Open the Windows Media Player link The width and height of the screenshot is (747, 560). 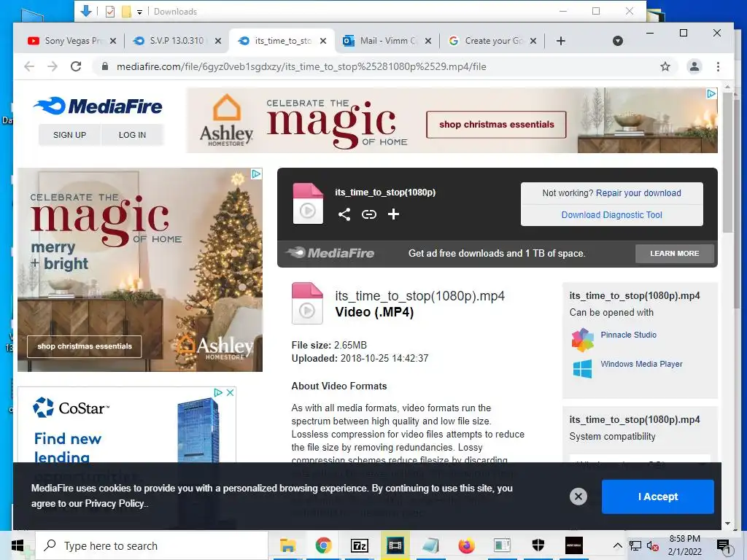(641, 364)
